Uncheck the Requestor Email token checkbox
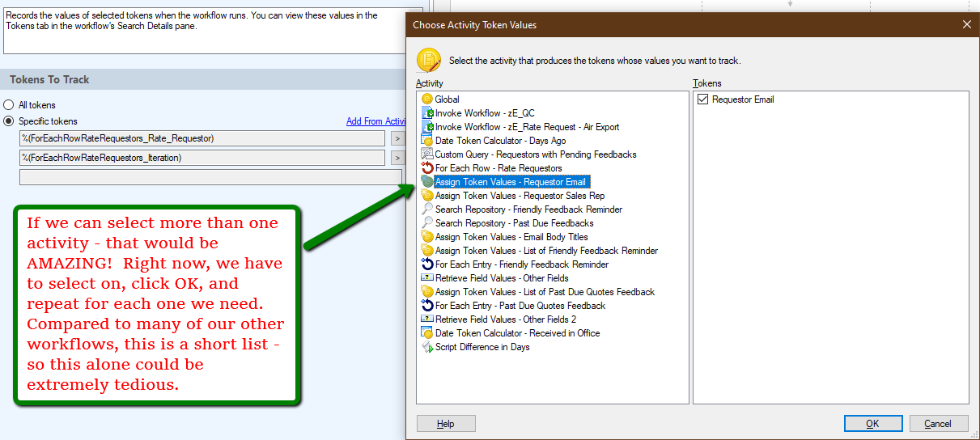980x440 pixels. tap(702, 99)
